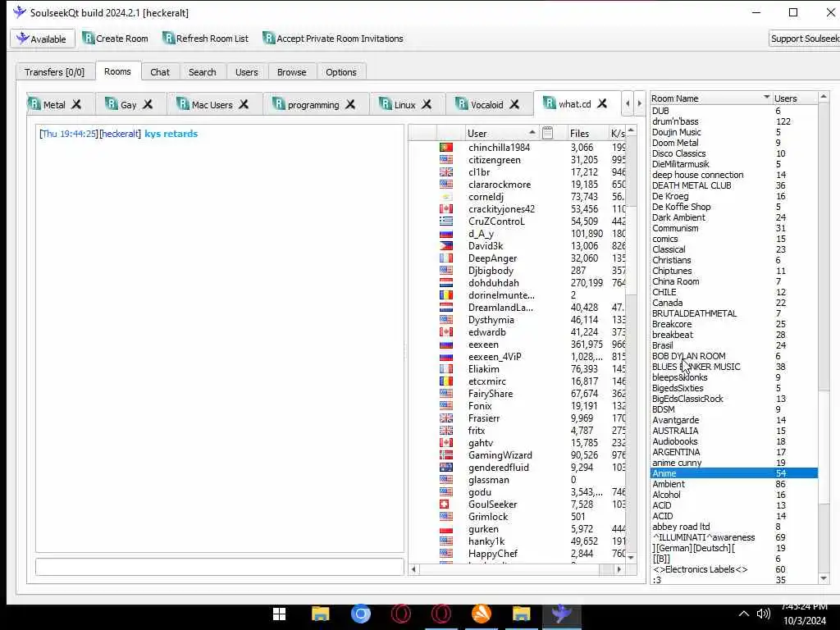This screenshot has height=630, width=840.
Task: Sort user list by User column
Action: coord(502,134)
